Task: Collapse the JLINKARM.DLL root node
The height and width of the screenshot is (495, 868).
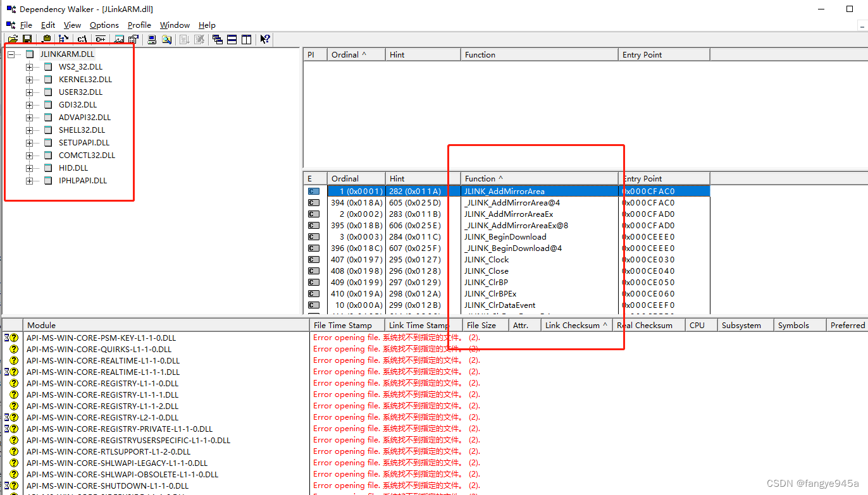Action: [x=11, y=54]
